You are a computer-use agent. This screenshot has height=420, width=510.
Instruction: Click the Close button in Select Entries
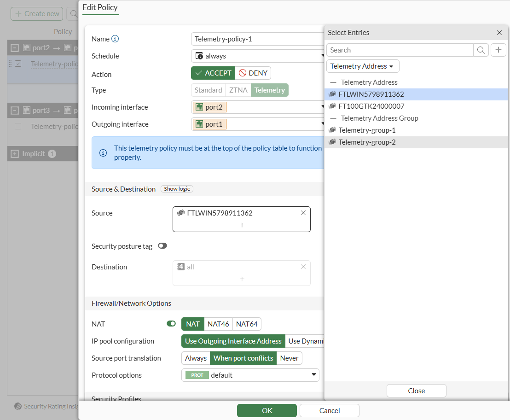point(416,391)
